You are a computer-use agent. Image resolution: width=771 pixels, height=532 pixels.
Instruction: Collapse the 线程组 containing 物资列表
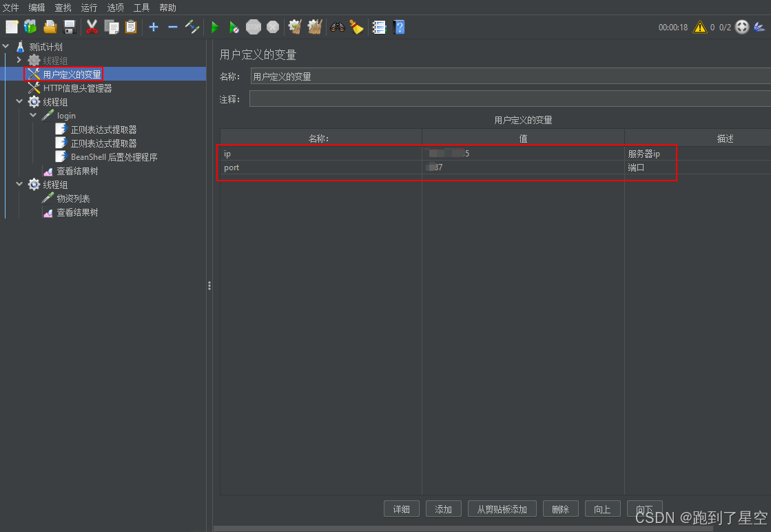(x=19, y=185)
